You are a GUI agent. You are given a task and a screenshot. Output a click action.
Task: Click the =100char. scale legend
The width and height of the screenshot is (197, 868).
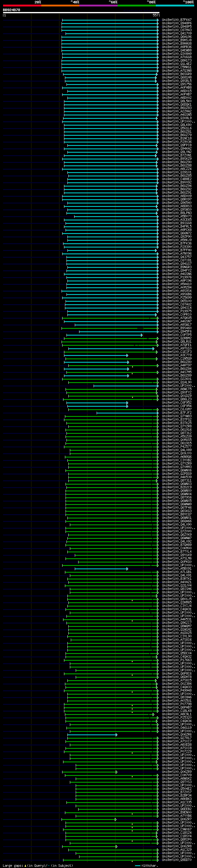(147, 865)
